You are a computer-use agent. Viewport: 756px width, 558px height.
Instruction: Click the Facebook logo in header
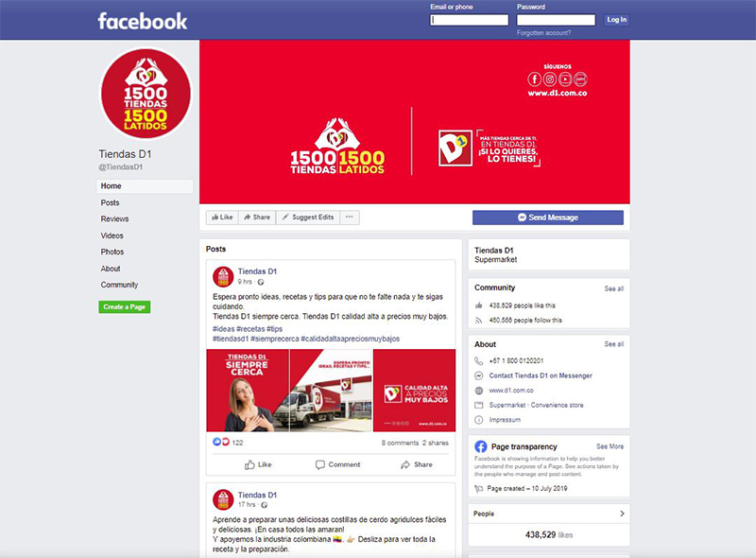coord(143,21)
